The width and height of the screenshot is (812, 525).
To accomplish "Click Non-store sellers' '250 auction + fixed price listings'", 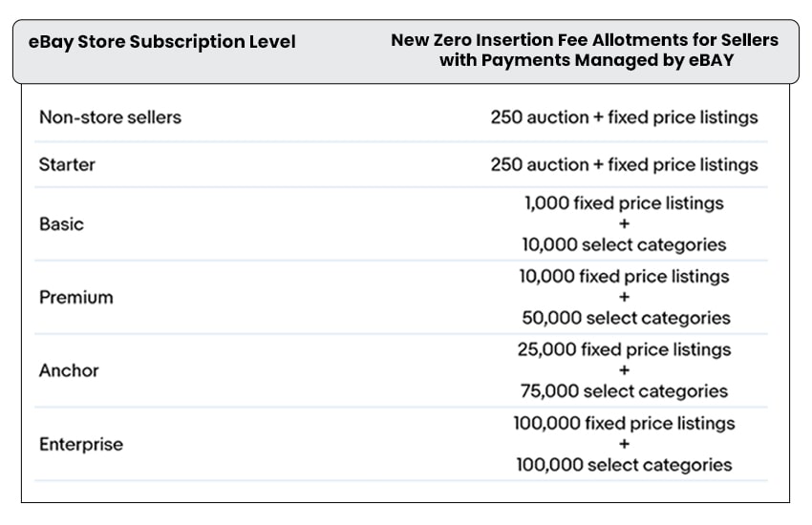I will [624, 117].
